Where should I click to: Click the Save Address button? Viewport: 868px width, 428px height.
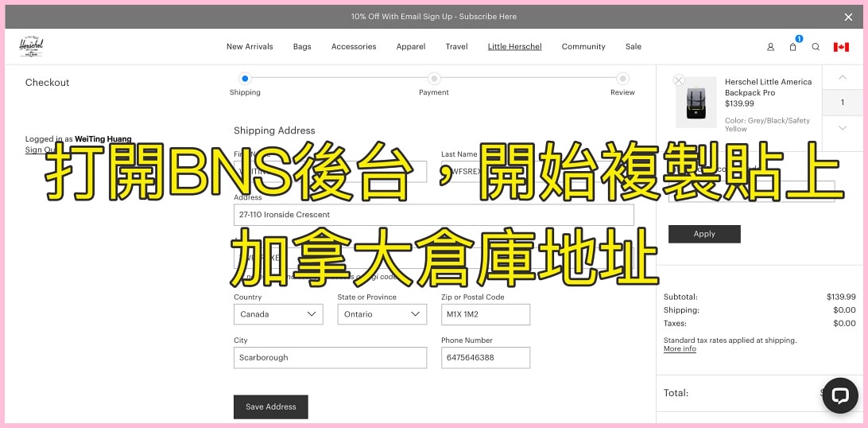click(271, 407)
